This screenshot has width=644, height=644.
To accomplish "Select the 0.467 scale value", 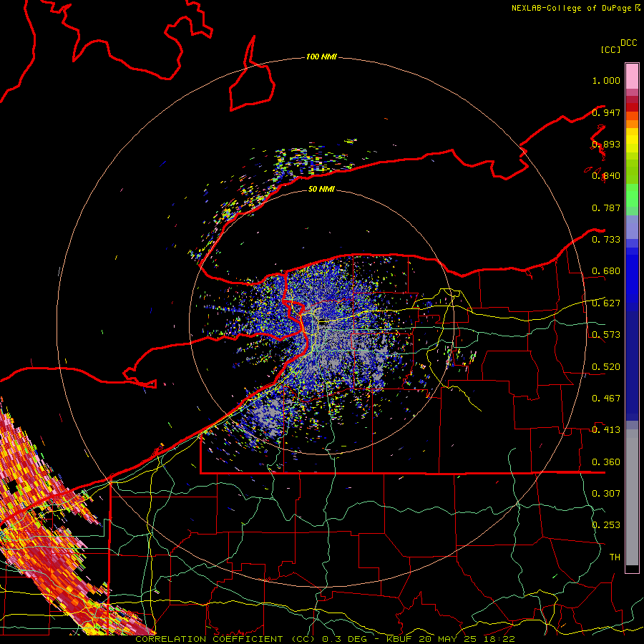I will [x=606, y=399].
